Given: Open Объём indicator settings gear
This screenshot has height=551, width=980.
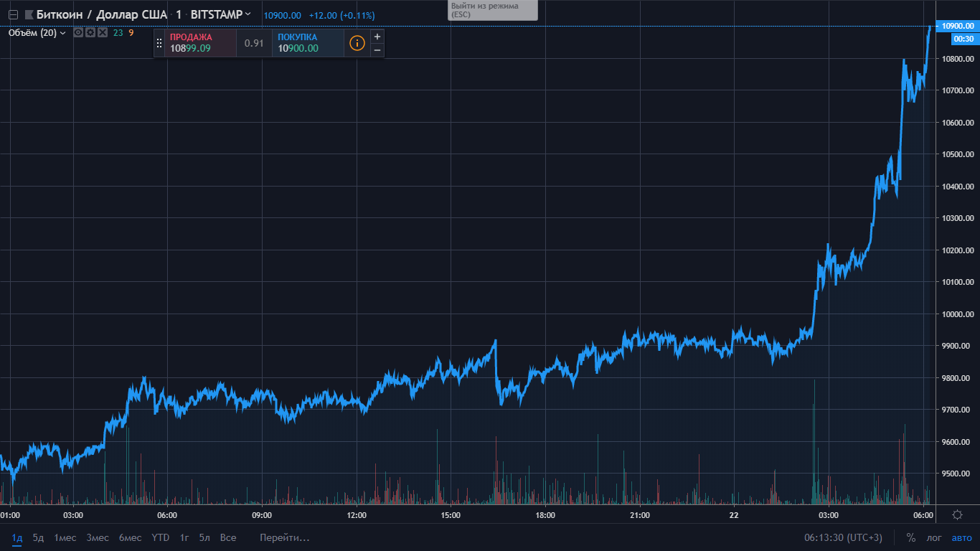Looking at the screenshot, I should coord(90,32).
